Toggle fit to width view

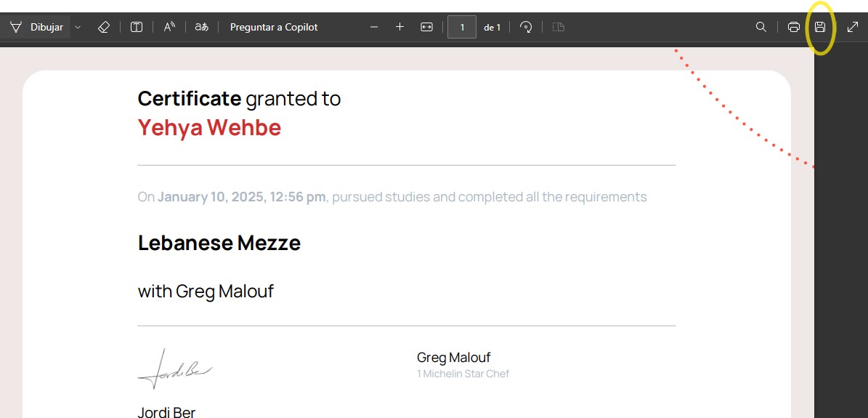pyautogui.click(x=426, y=28)
